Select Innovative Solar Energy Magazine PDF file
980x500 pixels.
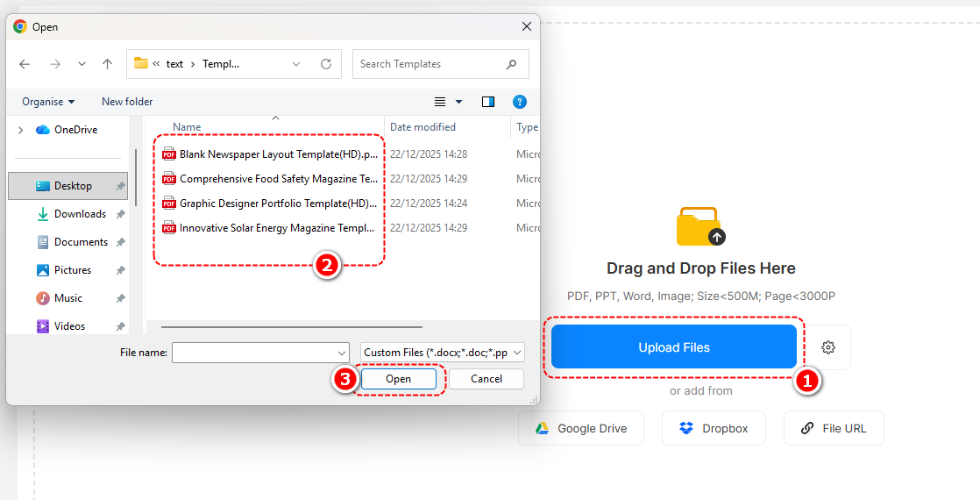pos(269,228)
